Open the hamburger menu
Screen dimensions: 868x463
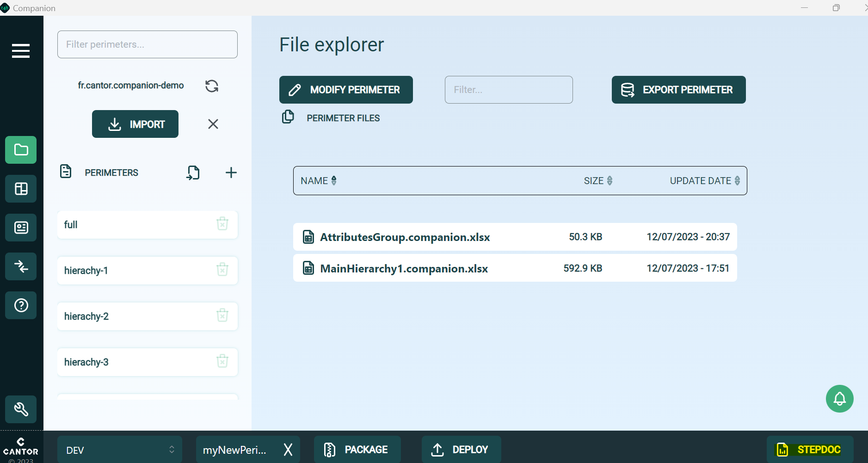(21, 51)
